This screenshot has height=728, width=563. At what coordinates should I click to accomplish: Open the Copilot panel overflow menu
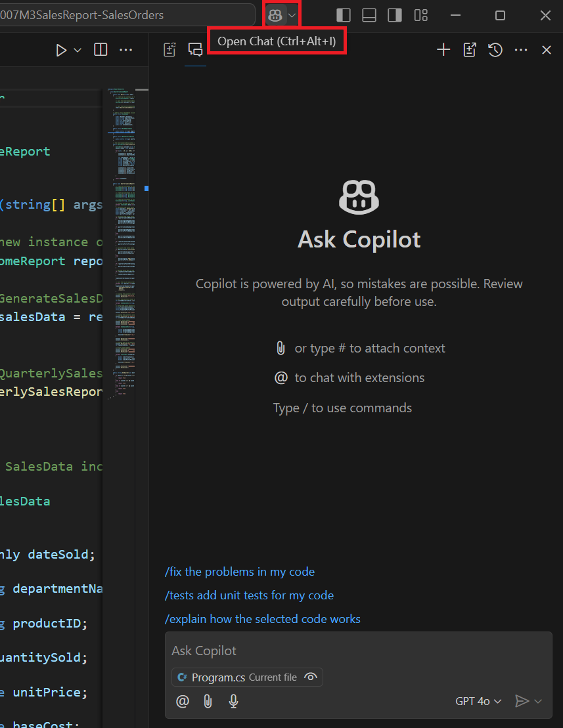click(x=521, y=49)
